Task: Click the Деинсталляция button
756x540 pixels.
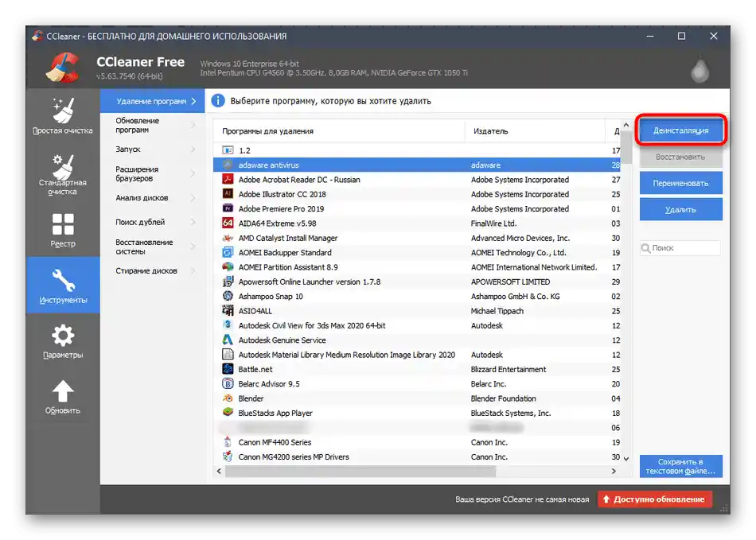Action: 680,130
